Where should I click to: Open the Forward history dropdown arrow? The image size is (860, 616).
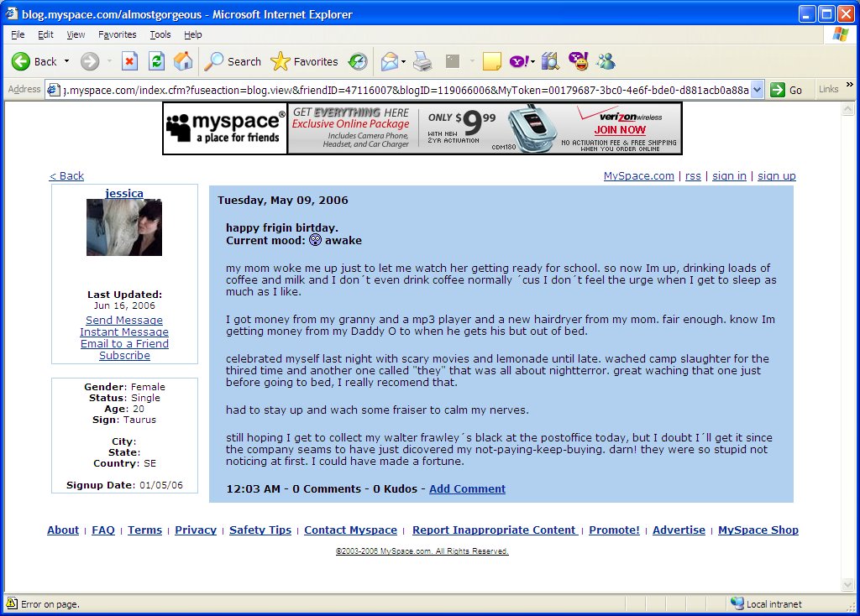tap(110, 61)
